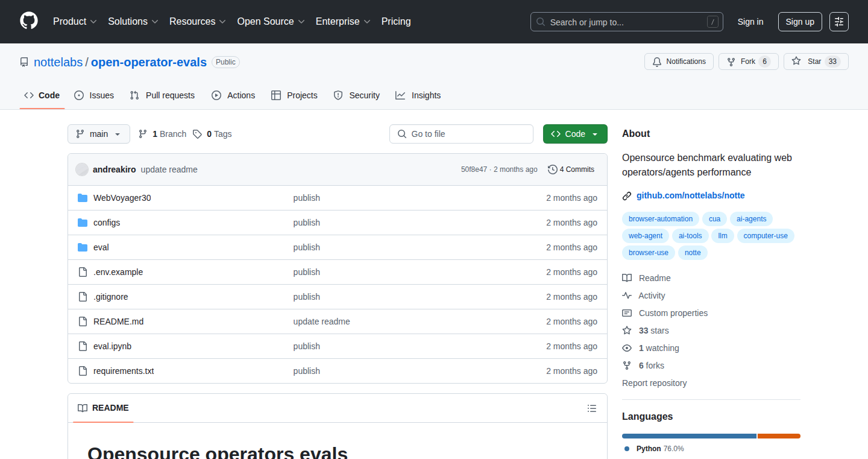
Task: Focus the Go to file input
Action: [x=462, y=134]
